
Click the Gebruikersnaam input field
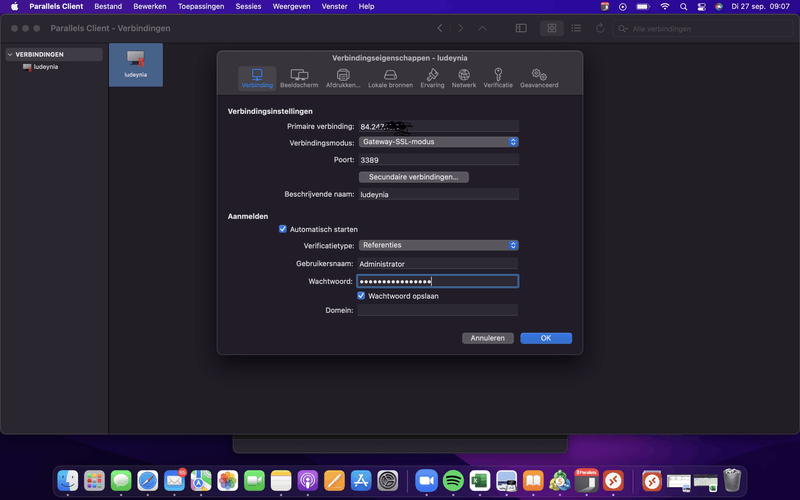click(x=437, y=264)
